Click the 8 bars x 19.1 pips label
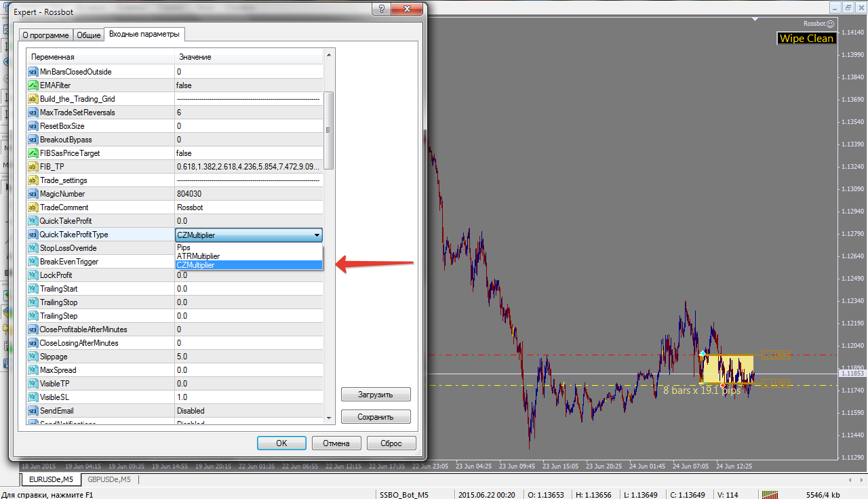This screenshot has width=868, height=499. pyautogui.click(x=702, y=391)
